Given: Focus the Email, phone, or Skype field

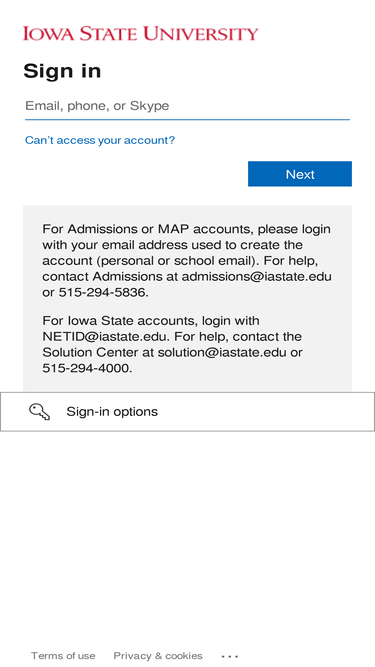Looking at the screenshot, I should (187, 106).
